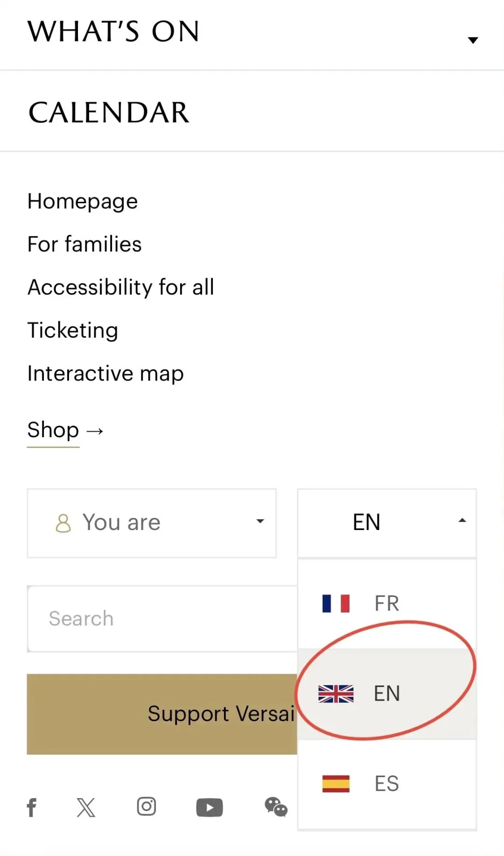Open the X (Twitter) icon

pos(86,807)
